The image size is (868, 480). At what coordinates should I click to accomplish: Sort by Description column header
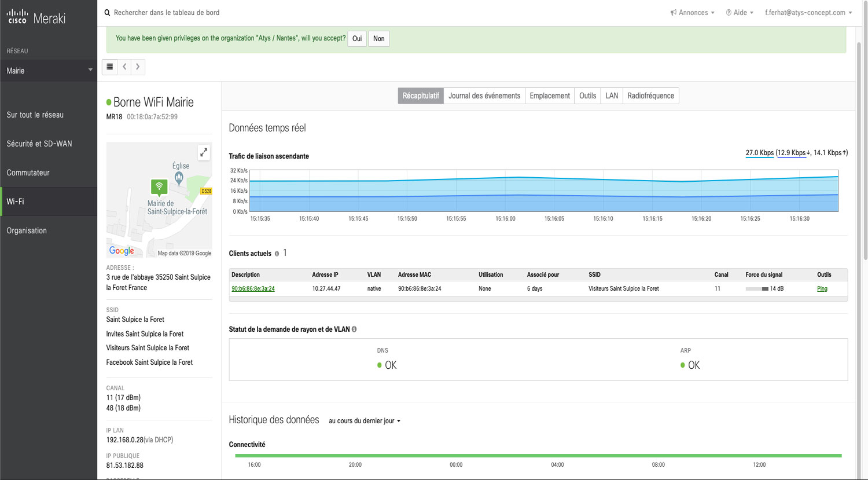[245, 274]
